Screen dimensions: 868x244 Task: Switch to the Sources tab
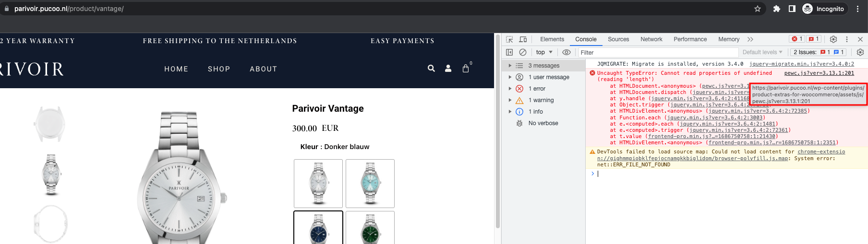(618, 39)
